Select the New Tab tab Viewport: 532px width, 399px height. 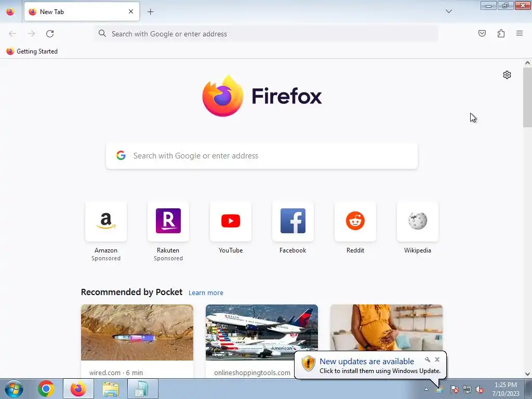click(x=82, y=11)
